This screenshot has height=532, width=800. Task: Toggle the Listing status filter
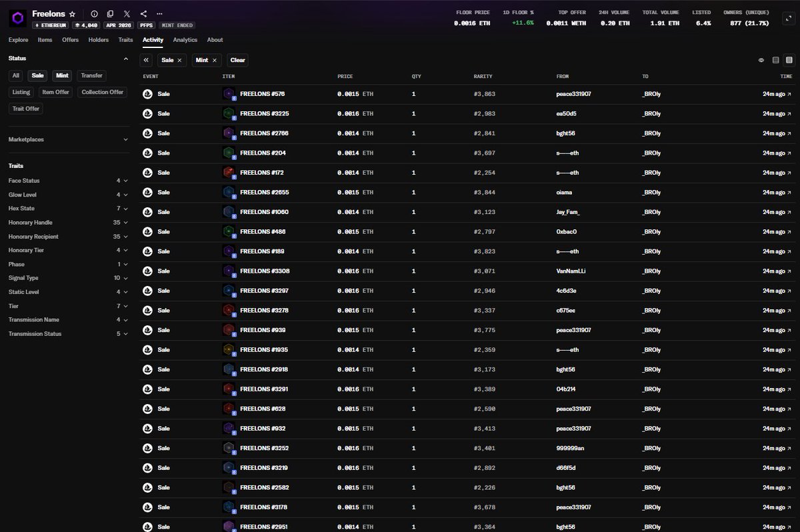point(21,92)
